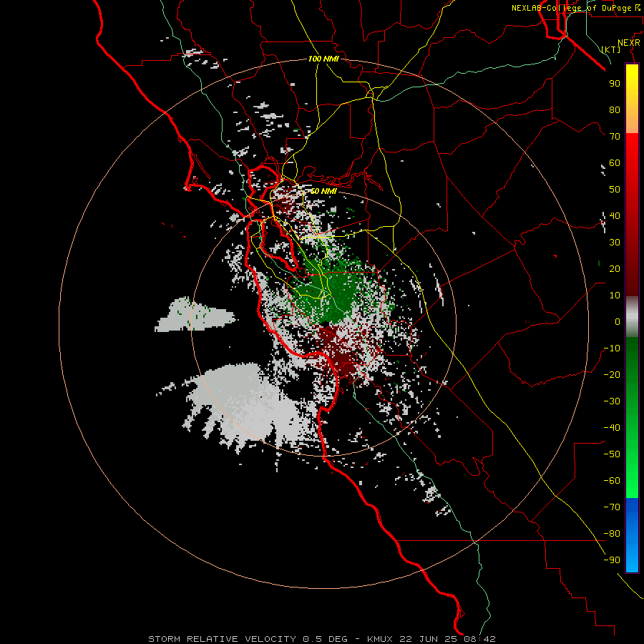Click the 40 knot scale label
Viewport: 644px width, 644px height.
click(615, 216)
